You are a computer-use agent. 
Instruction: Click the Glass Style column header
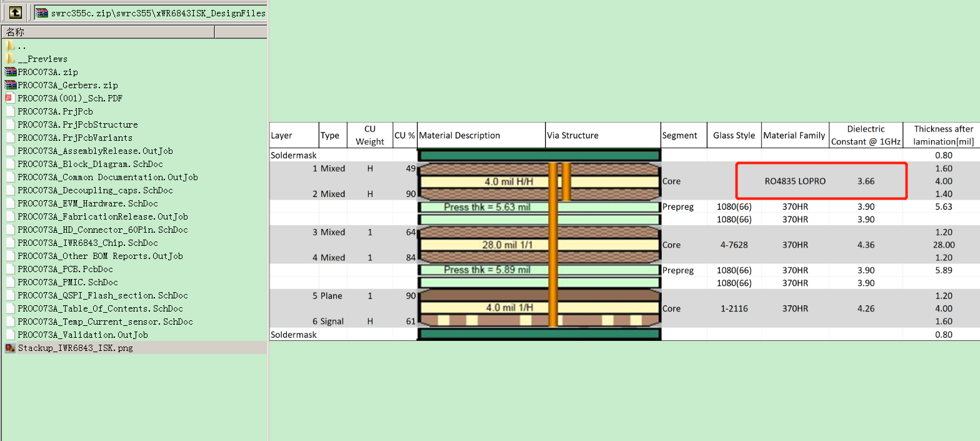[x=734, y=135]
